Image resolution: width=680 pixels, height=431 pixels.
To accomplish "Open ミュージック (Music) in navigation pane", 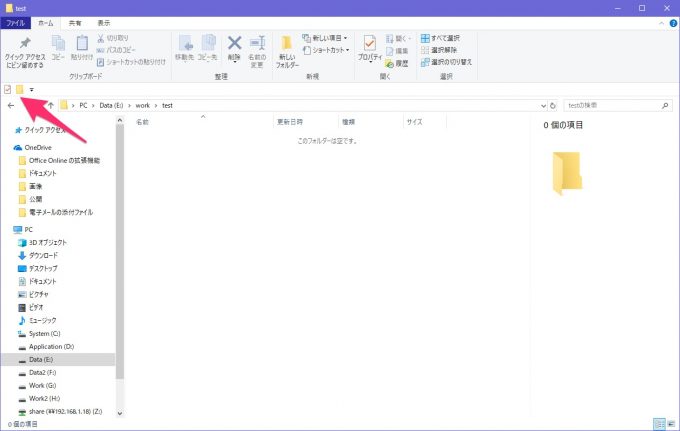I will tap(37, 320).
